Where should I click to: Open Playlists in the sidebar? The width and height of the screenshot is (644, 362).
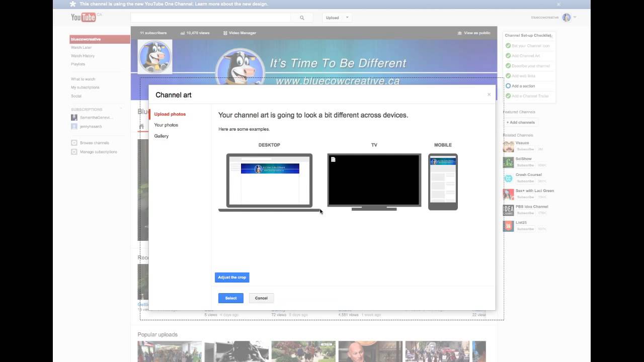[x=78, y=64]
